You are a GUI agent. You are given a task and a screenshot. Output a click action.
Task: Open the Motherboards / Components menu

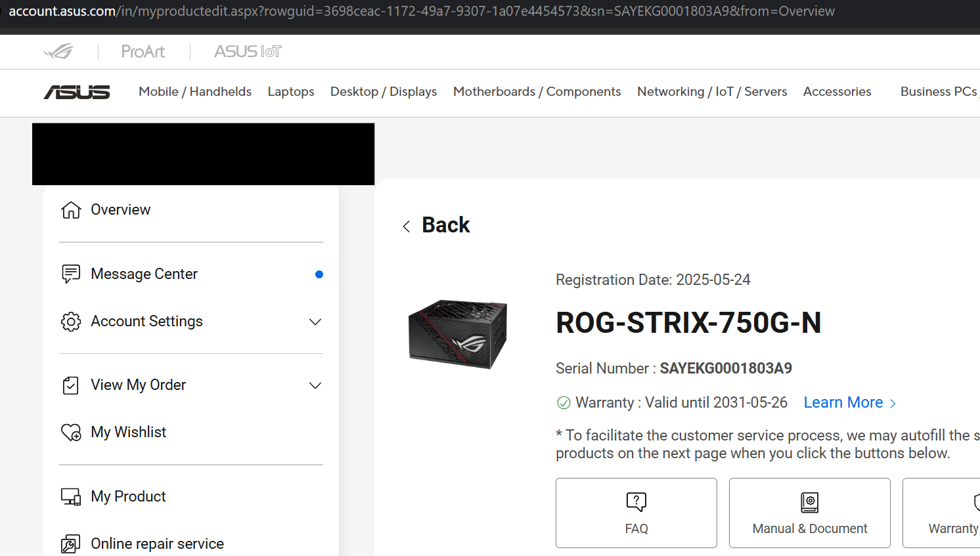(x=537, y=92)
